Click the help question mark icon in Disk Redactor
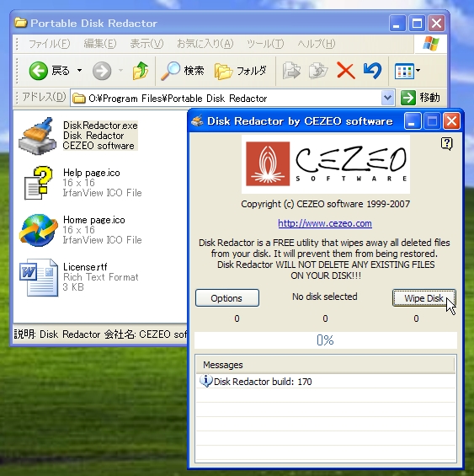Image resolution: width=474 pixels, height=476 pixels. click(x=446, y=143)
